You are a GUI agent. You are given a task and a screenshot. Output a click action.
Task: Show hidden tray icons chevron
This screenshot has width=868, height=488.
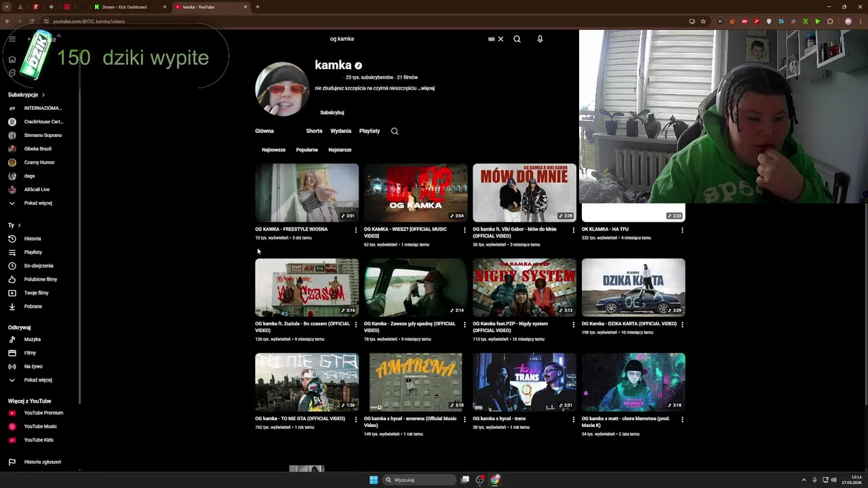click(804, 480)
